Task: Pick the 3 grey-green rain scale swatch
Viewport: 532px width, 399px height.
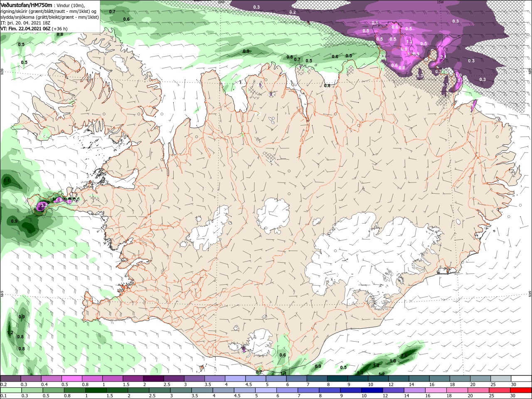Action: (x=181, y=390)
